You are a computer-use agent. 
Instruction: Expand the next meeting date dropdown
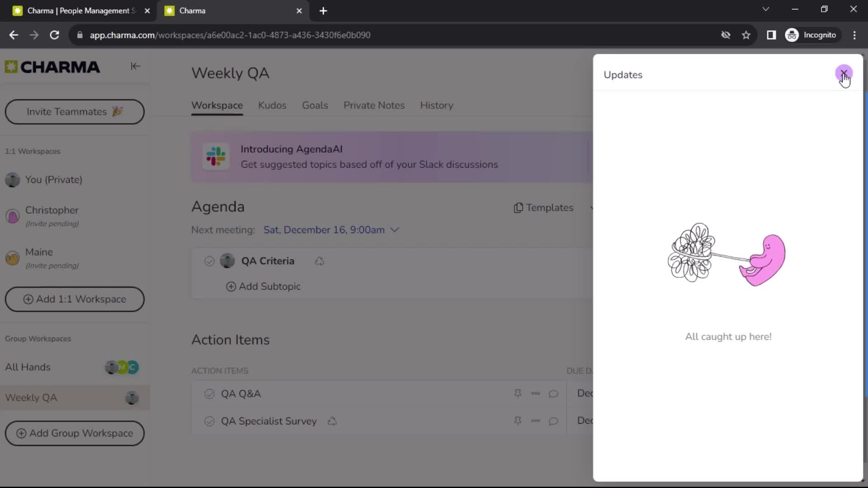[x=395, y=230]
